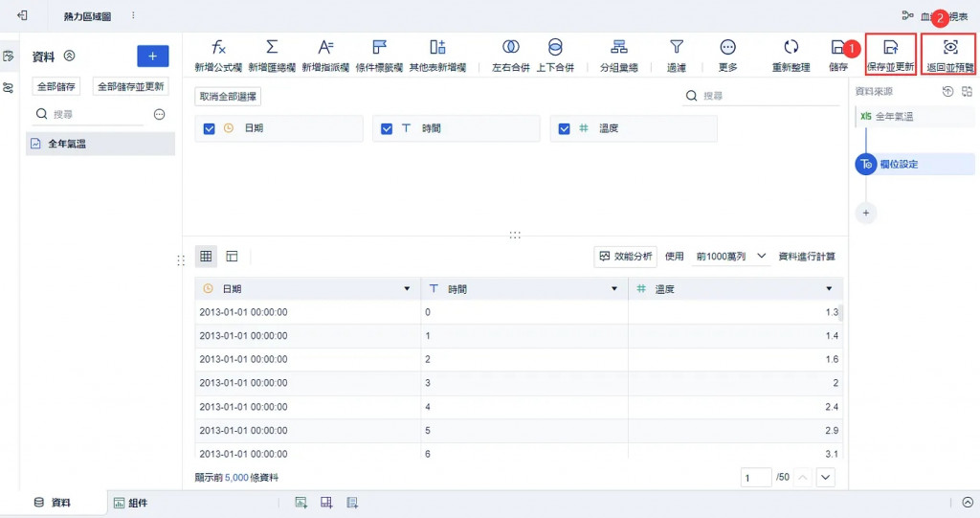Click the page number input showing 1
The width and height of the screenshot is (980, 518).
point(756,478)
